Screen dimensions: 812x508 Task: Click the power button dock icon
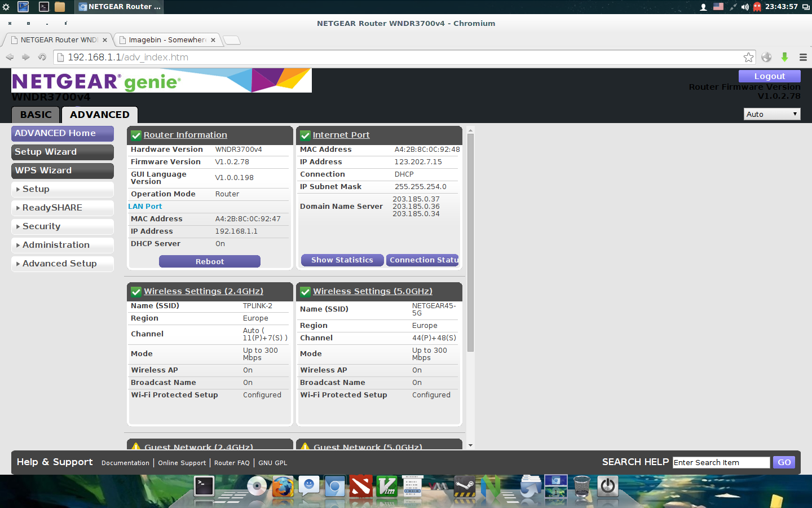(607, 486)
